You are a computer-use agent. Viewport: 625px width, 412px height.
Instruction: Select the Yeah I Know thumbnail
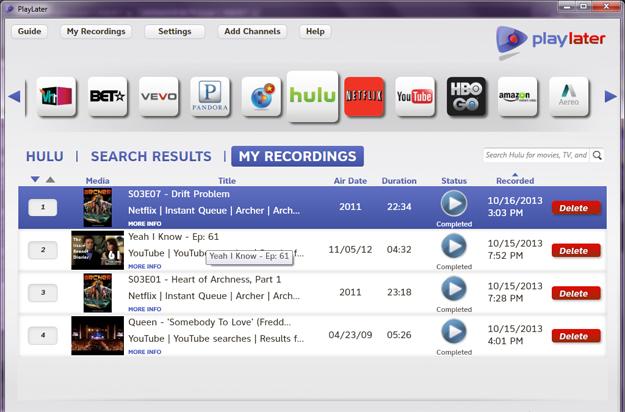[98, 250]
